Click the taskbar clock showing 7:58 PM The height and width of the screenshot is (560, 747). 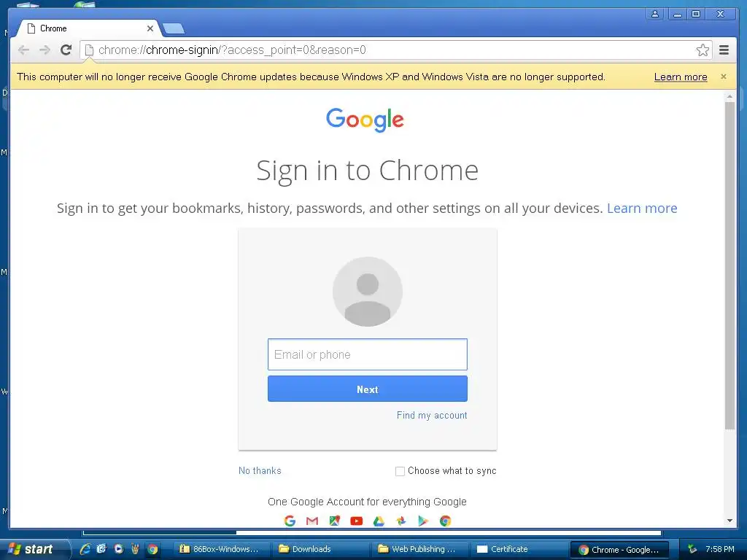click(720, 549)
